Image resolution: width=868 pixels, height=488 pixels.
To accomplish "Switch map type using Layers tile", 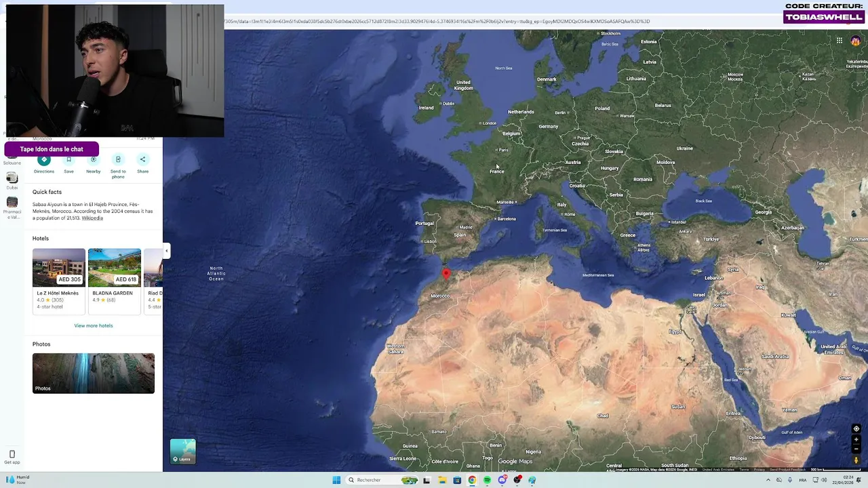I will click(x=183, y=451).
